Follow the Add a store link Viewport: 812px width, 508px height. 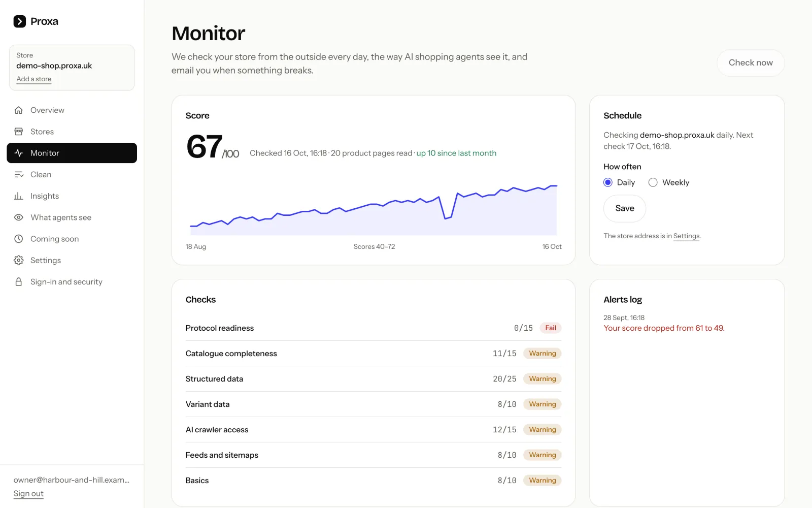[x=34, y=79]
